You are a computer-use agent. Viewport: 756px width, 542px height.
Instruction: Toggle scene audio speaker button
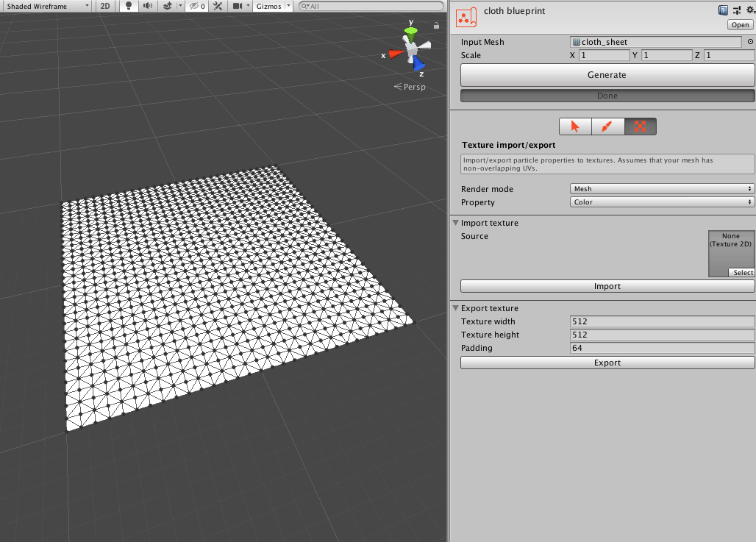[x=148, y=7]
